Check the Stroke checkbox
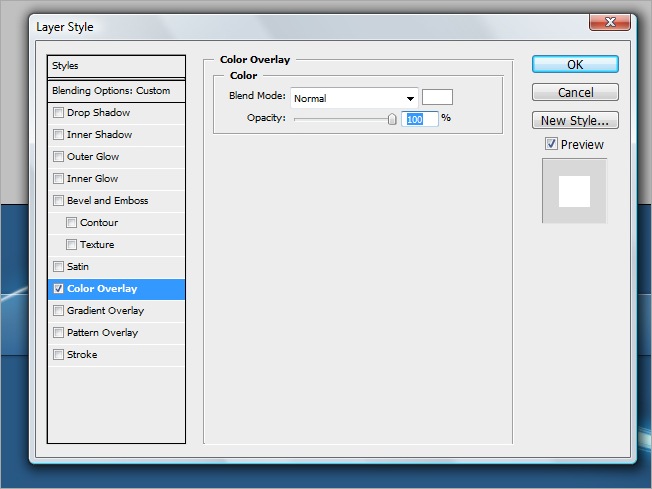652x489 pixels. [x=58, y=355]
